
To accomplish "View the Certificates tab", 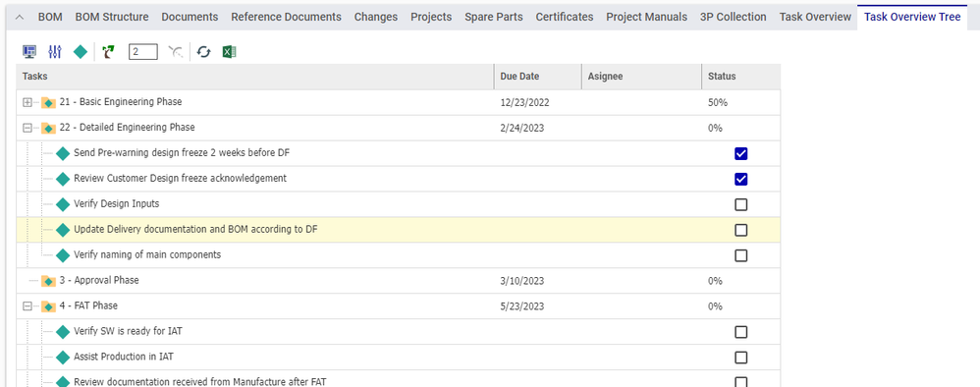I will [565, 17].
